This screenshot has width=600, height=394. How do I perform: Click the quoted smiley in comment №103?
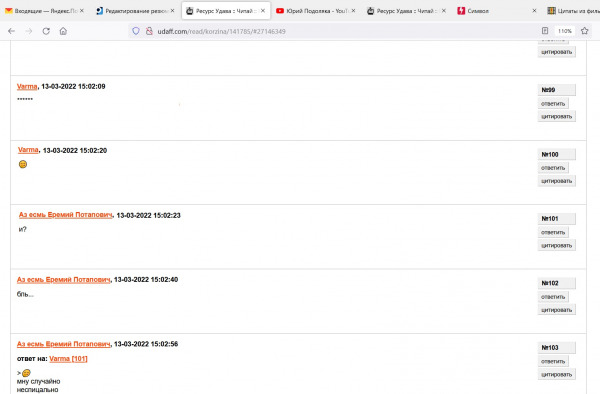coord(26,373)
